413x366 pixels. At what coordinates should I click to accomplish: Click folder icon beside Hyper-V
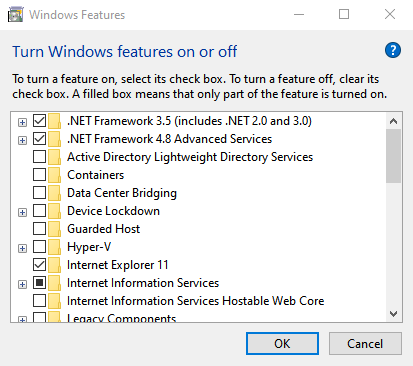[x=55, y=247]
